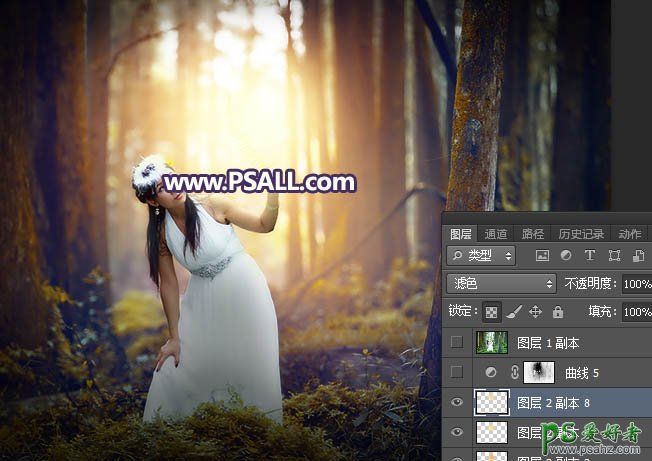Hide the 图层 2 副本 8 layer
The height and width of the screenshot is (461, 652).
pos(457,403)
